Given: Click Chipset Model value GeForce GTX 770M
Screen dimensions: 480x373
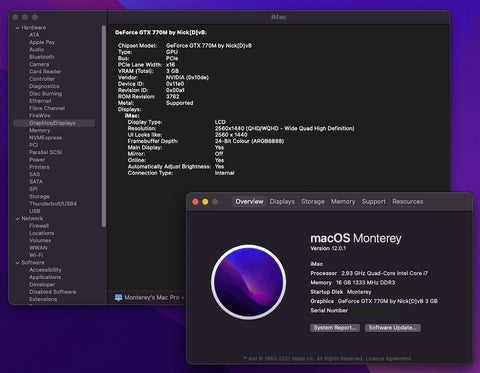Looking at the screenshot, I should coord(209,46).
